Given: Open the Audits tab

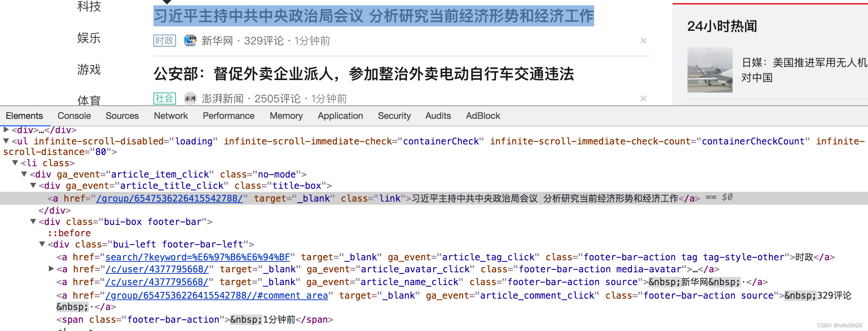Looking at the screenshot, I should tap(438, 116).
